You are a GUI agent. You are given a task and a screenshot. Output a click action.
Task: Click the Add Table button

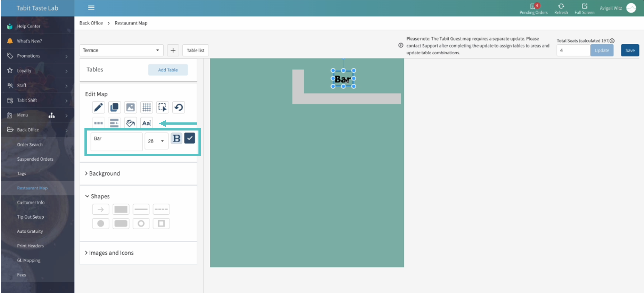(x=168, y=70)
